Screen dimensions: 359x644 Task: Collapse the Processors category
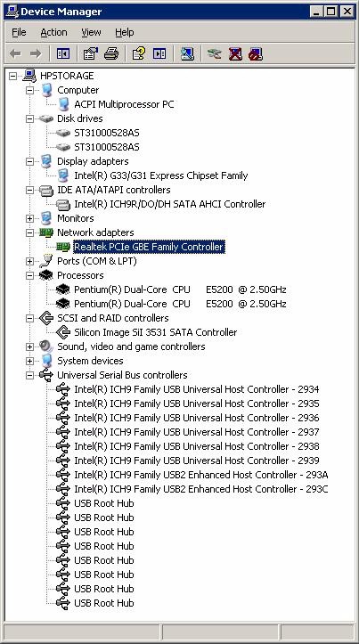pyautogui.click(x=29, y=275)
